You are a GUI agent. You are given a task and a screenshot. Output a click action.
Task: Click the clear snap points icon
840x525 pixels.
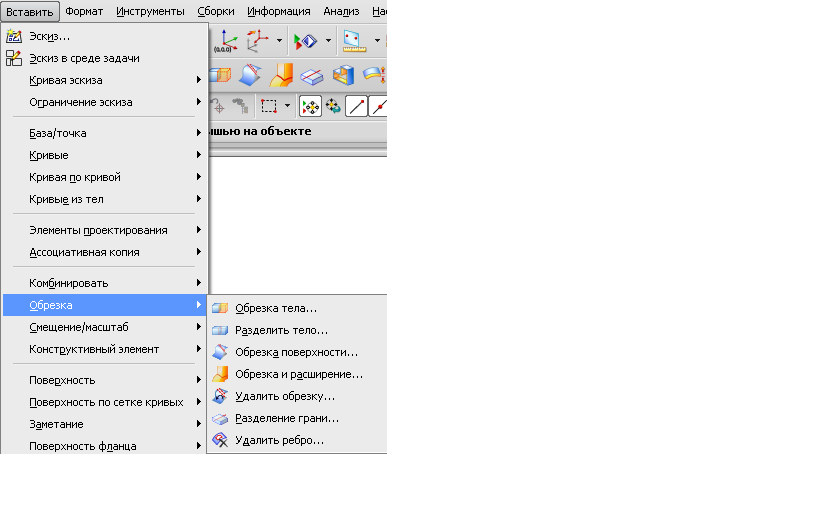click(333, 106)
